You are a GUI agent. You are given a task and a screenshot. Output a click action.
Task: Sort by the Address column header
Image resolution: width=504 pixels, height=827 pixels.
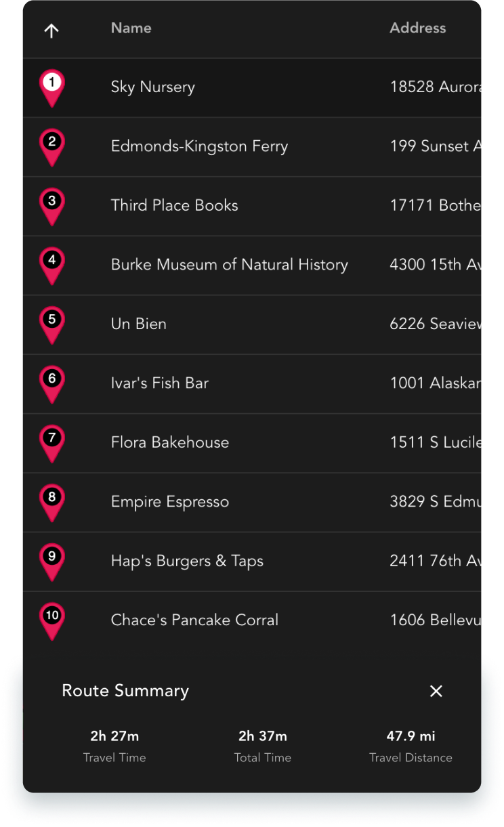(x=417, y=28)
